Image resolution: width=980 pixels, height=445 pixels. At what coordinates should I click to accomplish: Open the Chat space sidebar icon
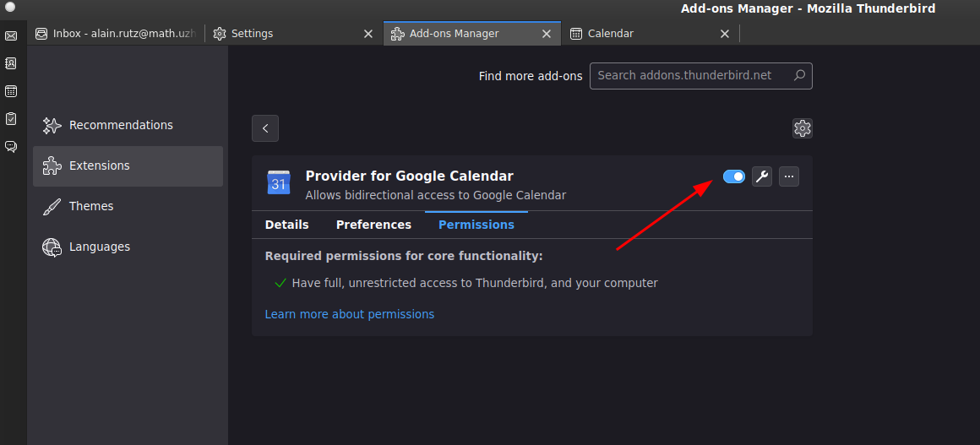tap(11, 146)
